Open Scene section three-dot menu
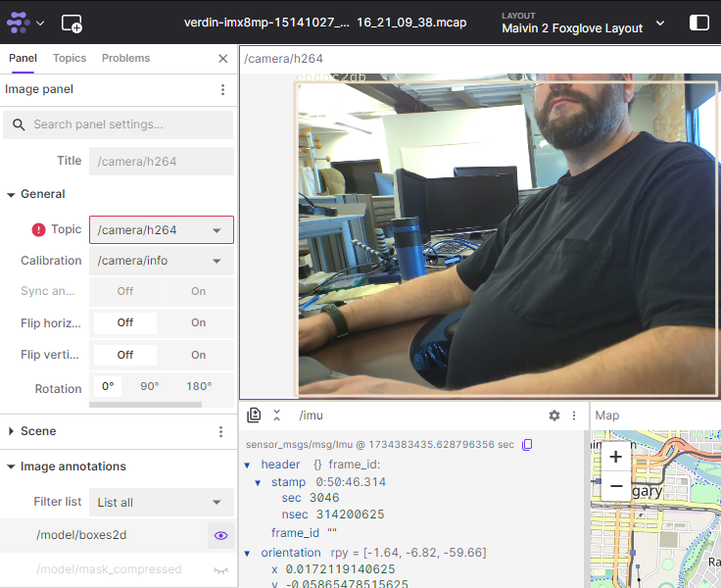 [220, 431]
